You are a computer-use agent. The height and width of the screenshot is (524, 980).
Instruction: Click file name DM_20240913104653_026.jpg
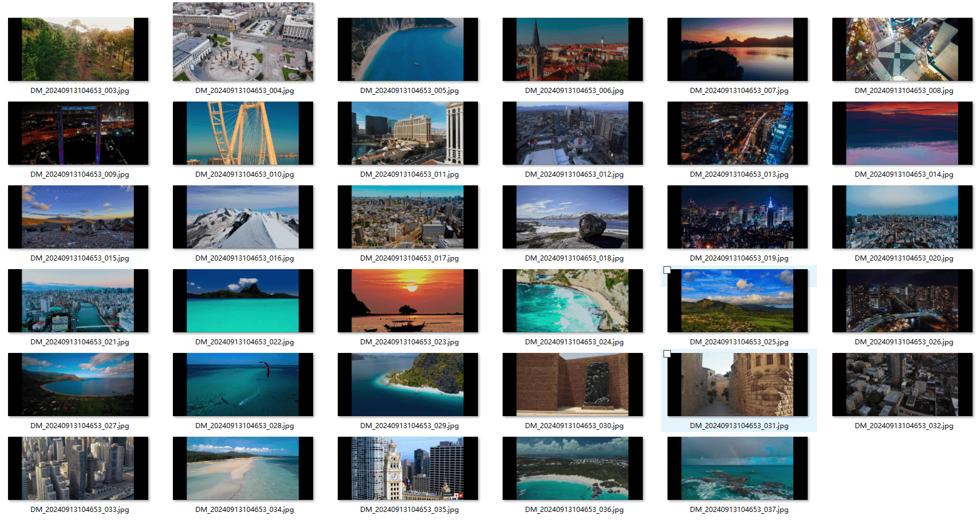904,342
